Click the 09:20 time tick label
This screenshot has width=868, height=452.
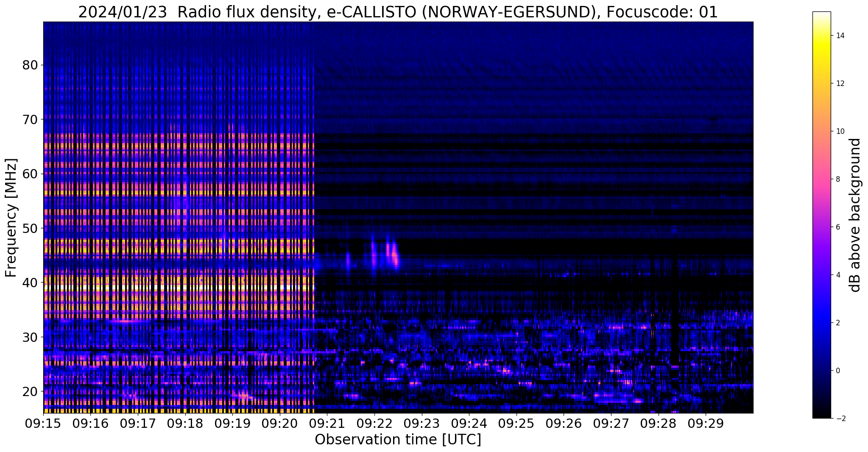pos(280,424)
